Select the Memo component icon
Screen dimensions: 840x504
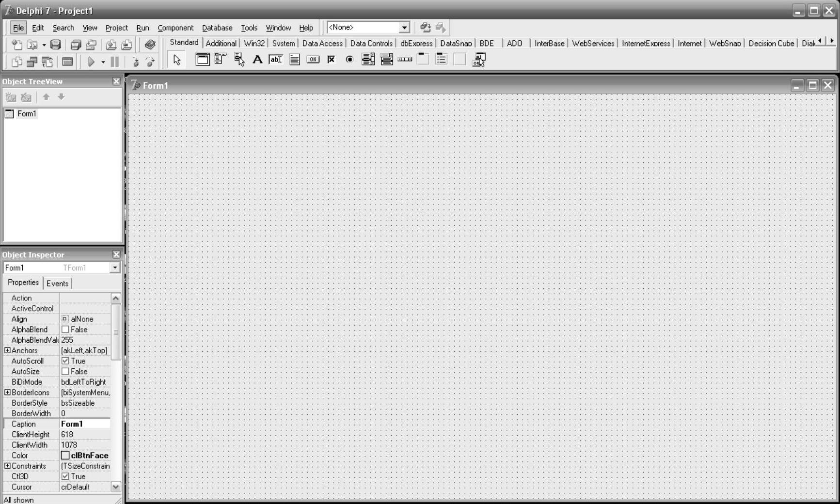tap(294, 60)
